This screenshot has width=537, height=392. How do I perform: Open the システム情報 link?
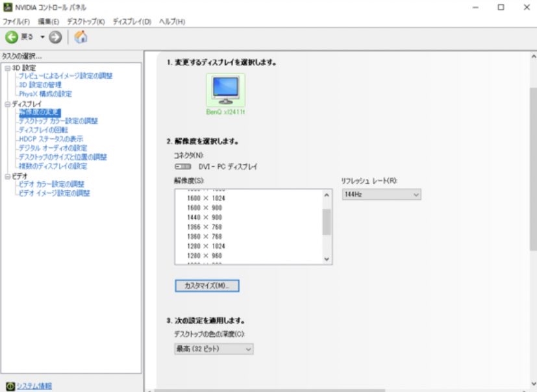coord(34,386)
